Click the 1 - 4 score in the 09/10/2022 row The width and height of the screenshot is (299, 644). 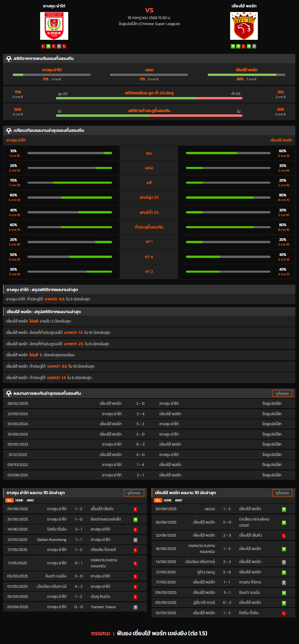point(140,465)
